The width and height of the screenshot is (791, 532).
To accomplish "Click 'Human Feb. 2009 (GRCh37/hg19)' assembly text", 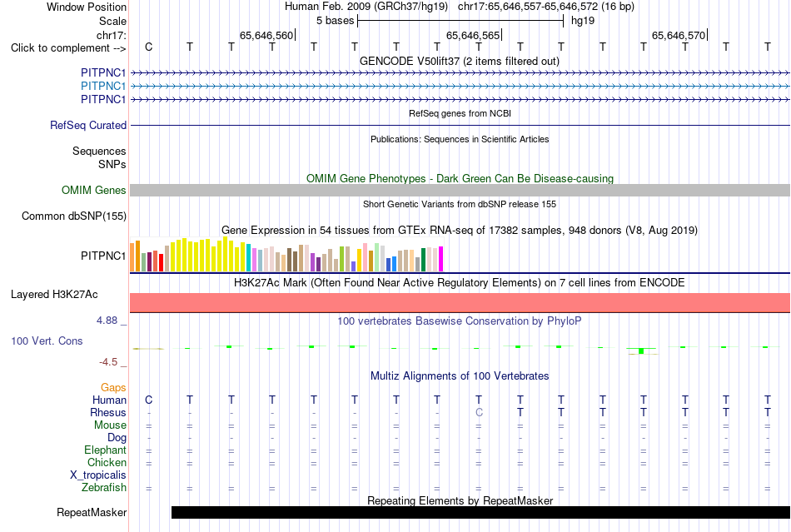I will (x=366, y=7).
